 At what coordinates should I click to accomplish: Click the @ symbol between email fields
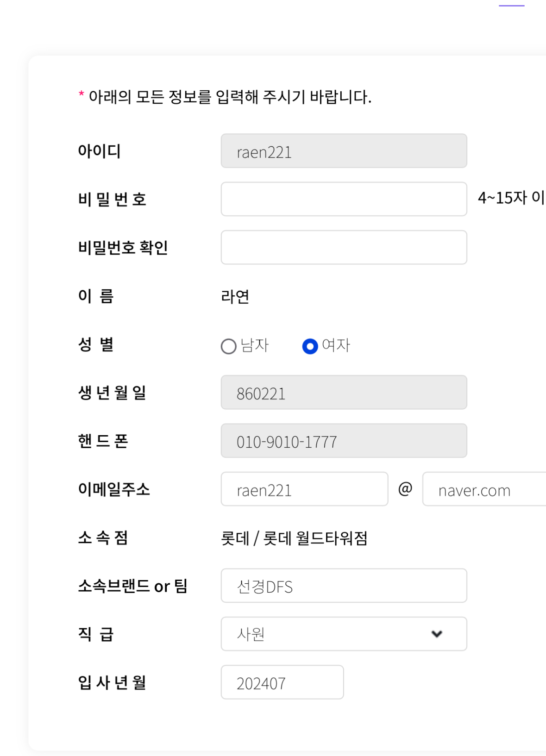[x=405, y=489]
